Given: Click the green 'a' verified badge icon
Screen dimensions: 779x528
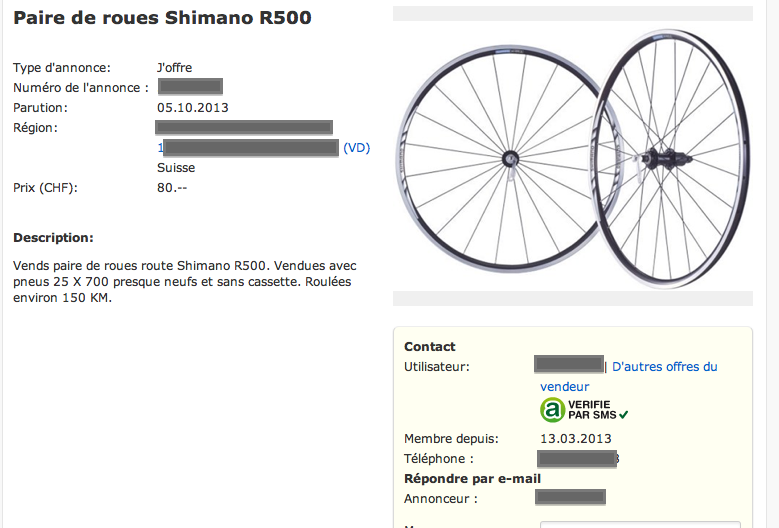Looking at the screenshot, I should pyautogui.click(x=552, y=410).
